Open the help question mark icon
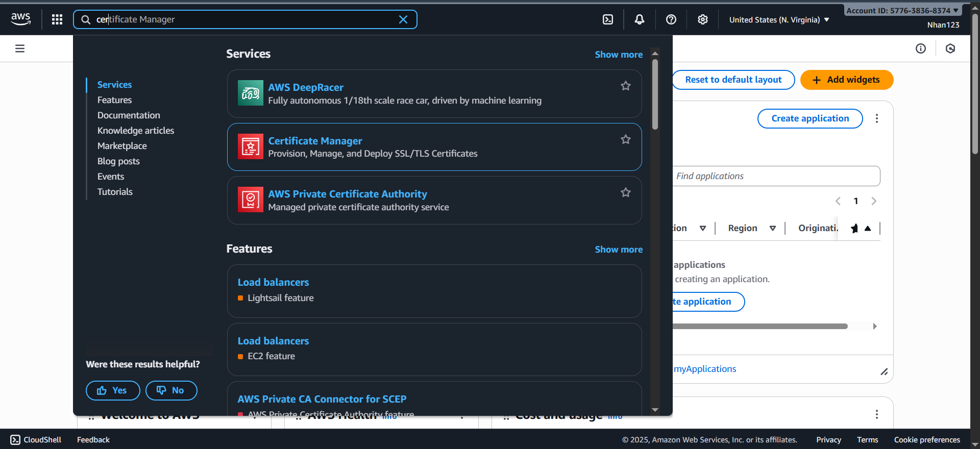Image resolution: width=980 pixels, height=449 pixels. [671, 19]
